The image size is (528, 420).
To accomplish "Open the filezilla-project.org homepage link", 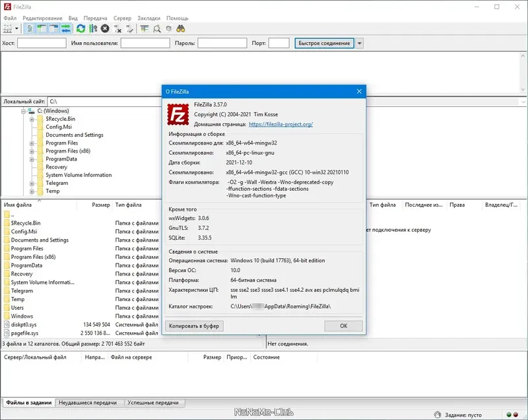I will [281, 124].
